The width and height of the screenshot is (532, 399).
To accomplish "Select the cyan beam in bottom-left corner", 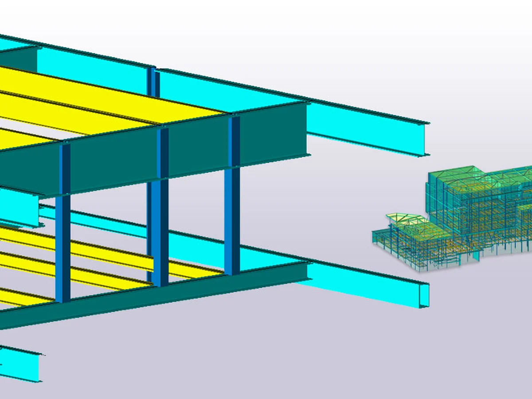I will pos(20,364).
